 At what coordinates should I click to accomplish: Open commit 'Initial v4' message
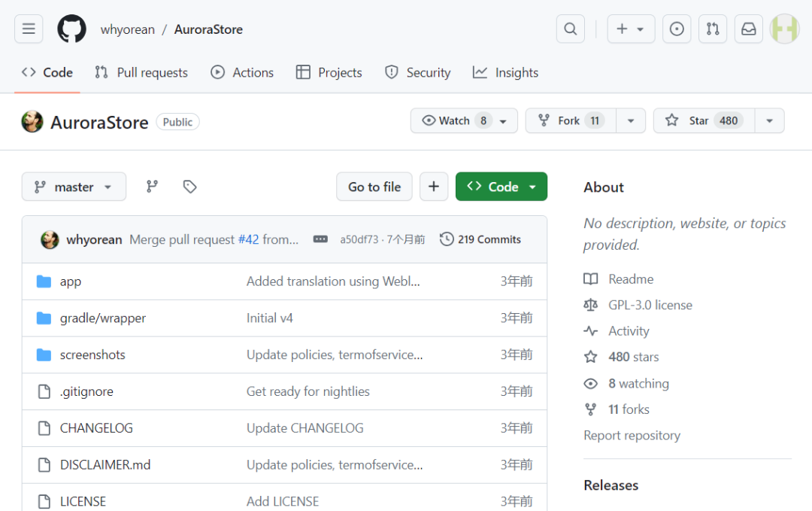coord(269,318)
